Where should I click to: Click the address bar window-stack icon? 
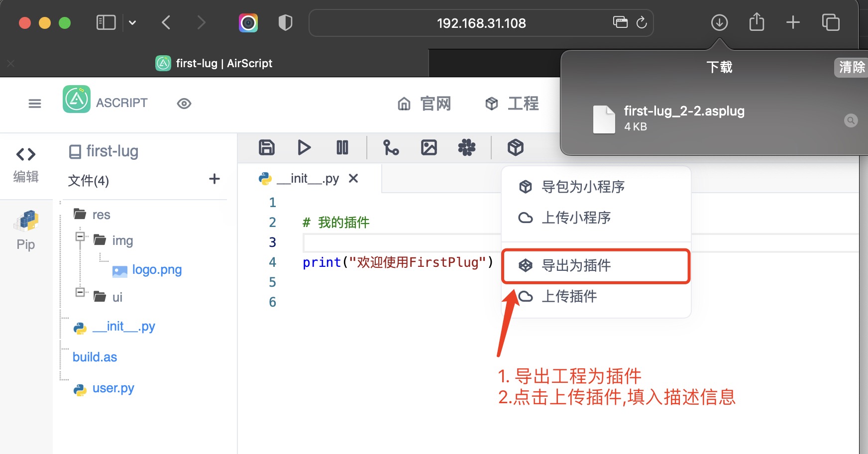620,22
